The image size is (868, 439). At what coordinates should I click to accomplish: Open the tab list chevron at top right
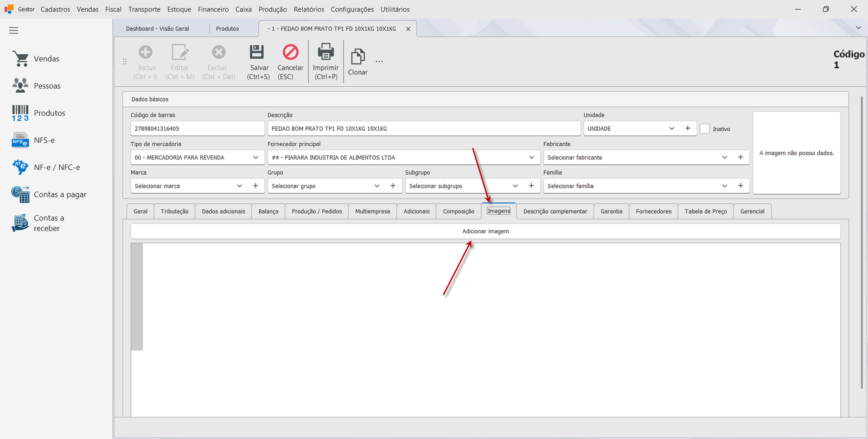coord(858,28)
